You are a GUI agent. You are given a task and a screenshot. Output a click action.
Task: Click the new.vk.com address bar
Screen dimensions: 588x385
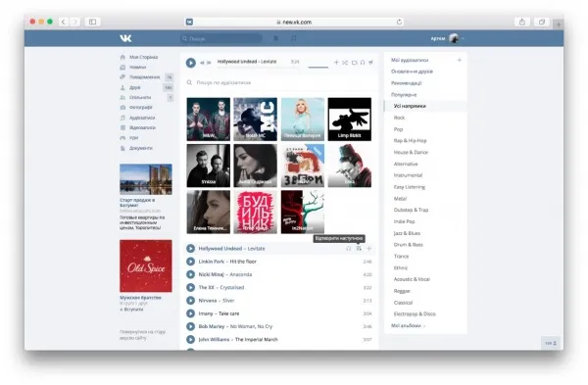294,22
